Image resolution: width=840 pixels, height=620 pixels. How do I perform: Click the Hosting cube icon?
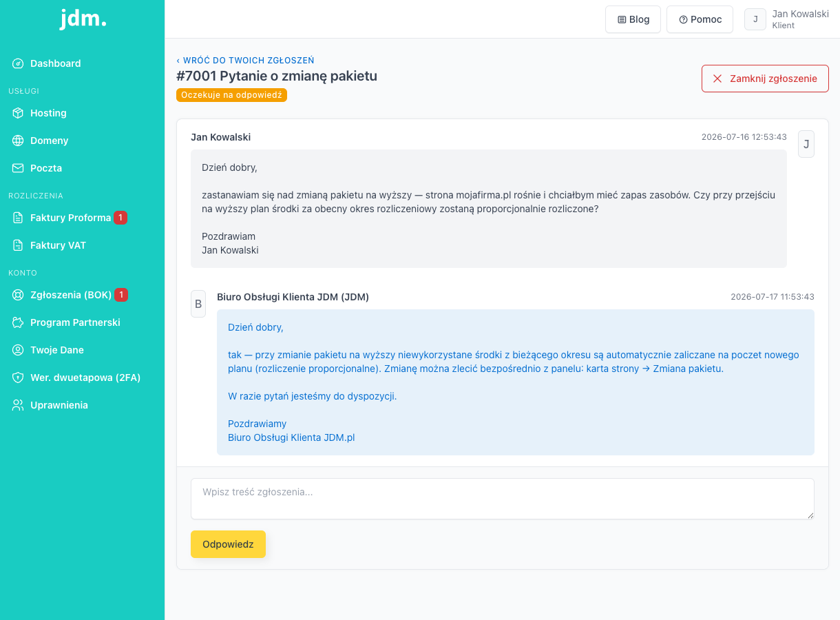pos(18,113)
